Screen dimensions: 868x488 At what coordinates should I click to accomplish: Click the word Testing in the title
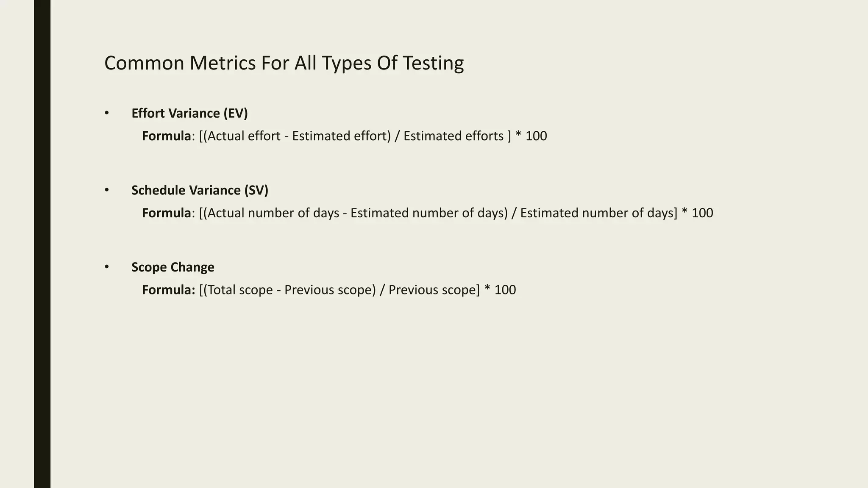433,63
